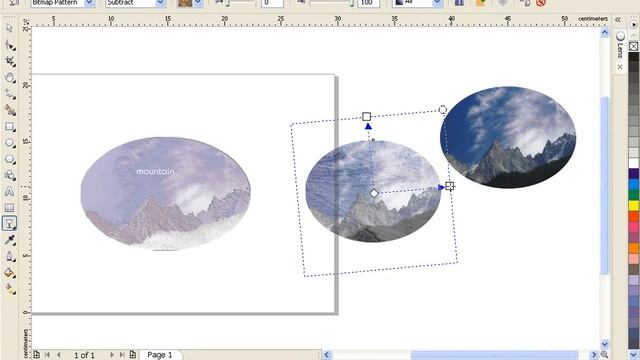
Task: Select the vivid blue-sky ellipse on the right
Action: [508, 137]
